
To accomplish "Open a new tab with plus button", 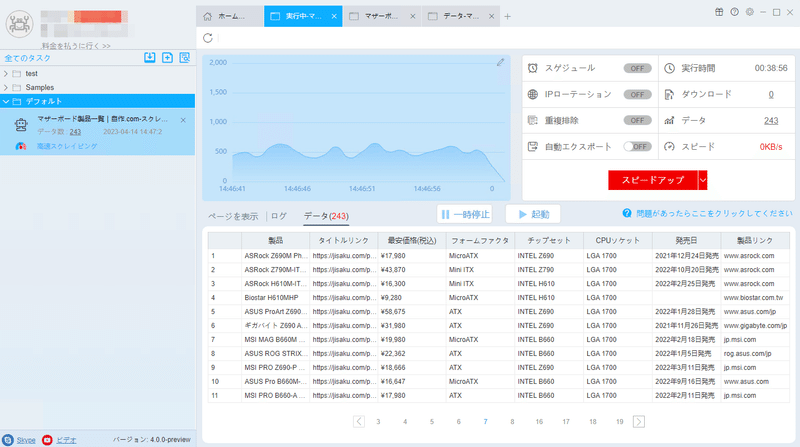I will coord(507,16).
